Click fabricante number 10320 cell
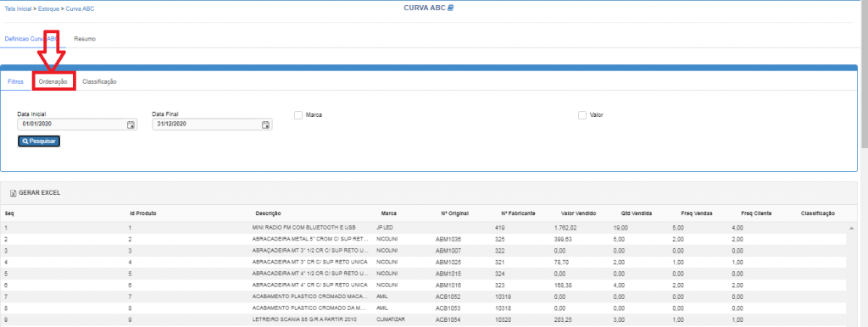Screen dimensions: 868x327 pos(503,320)
